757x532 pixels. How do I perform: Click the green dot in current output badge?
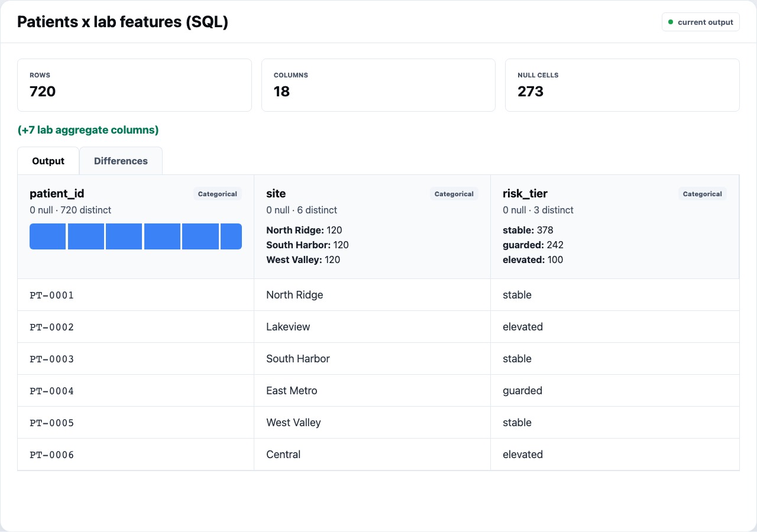point(671,22)
